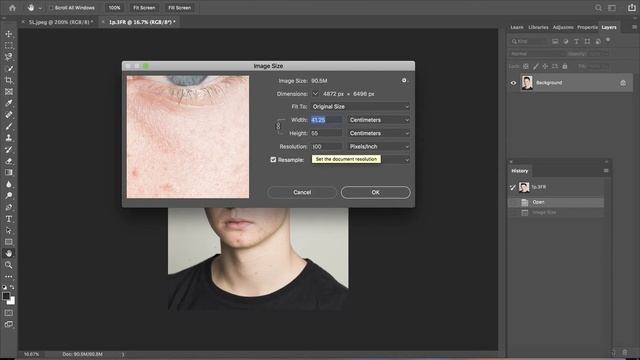Switch to the Properties panel tab

pos(587,27)
